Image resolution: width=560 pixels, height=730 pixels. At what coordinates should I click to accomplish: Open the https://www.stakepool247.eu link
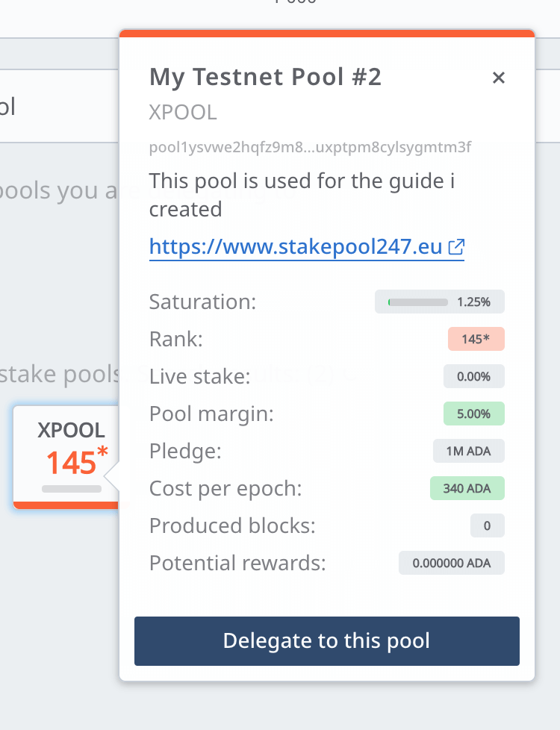click(x=296, y=247)
